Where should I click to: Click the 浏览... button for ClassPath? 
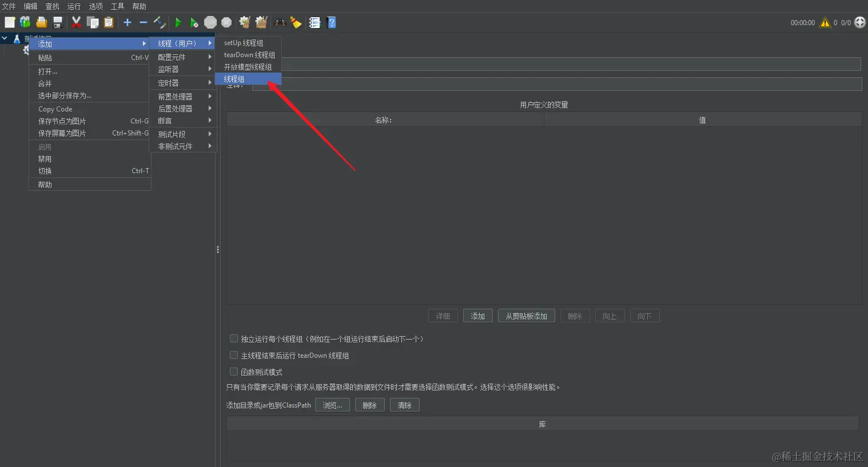[332, 405]
